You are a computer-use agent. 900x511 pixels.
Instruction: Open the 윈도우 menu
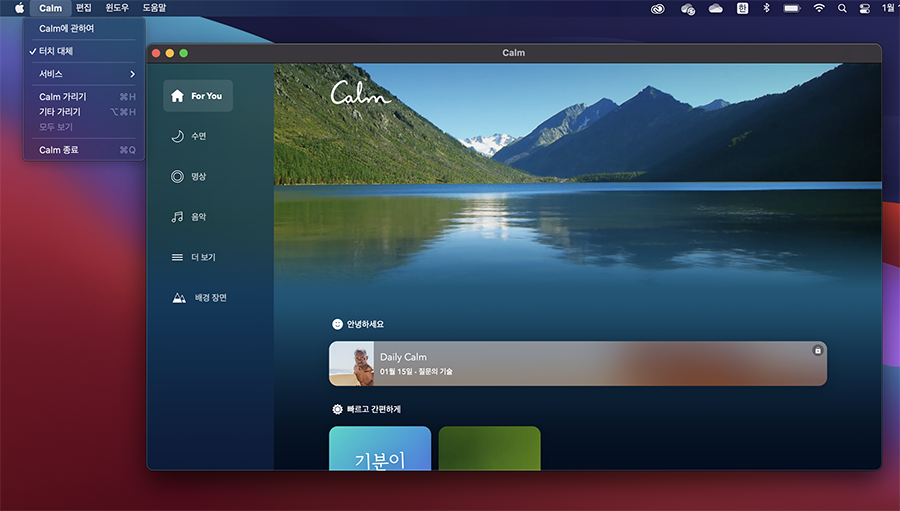tap(117, 8)
